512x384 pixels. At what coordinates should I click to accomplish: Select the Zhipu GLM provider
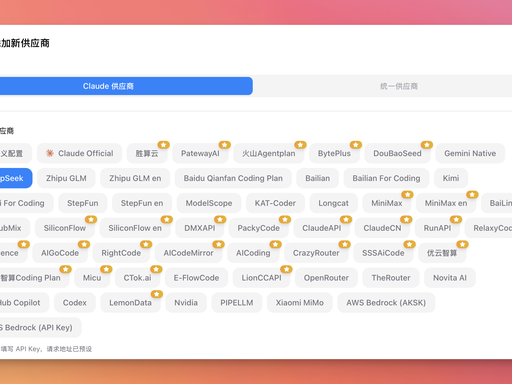point(66,178)
